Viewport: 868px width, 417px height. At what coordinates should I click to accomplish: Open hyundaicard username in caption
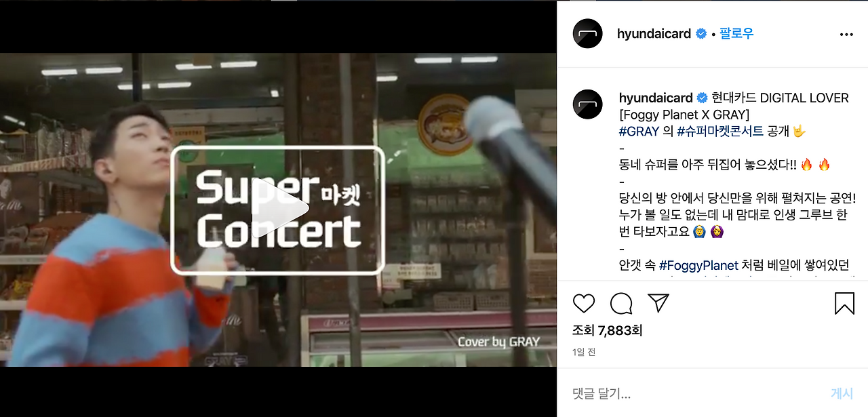[656, 98]
